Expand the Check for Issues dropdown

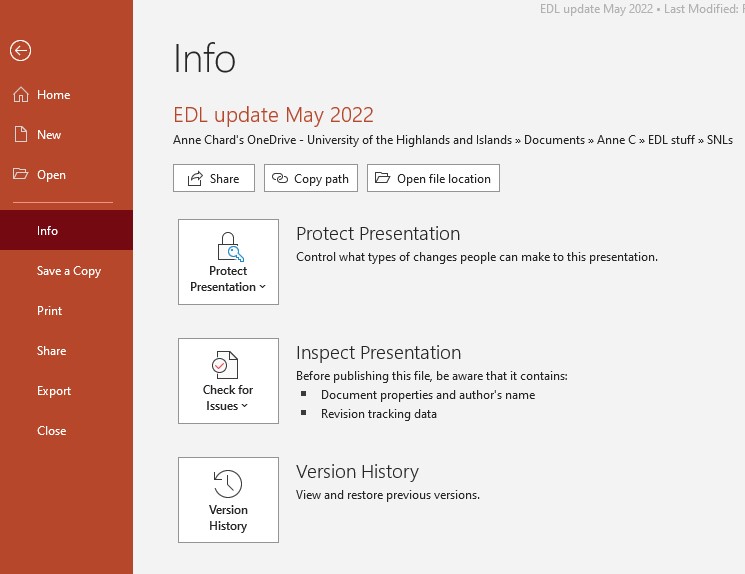coord(228,381)
